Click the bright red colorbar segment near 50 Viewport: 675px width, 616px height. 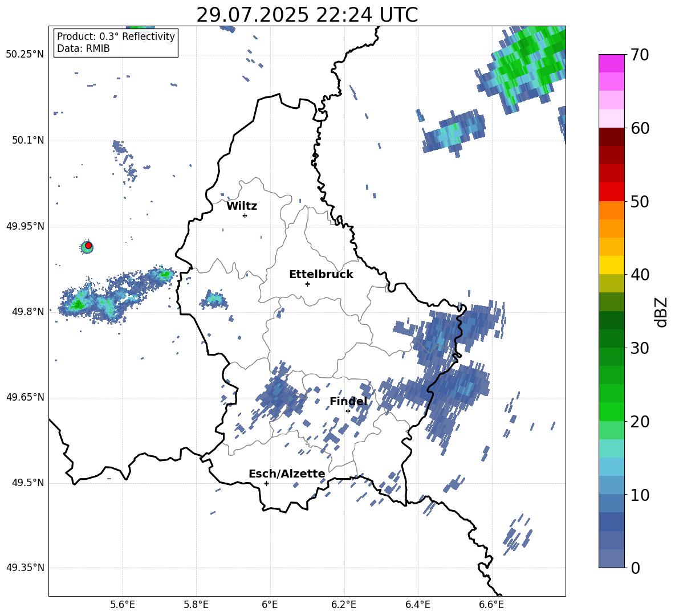click(611, 192)
